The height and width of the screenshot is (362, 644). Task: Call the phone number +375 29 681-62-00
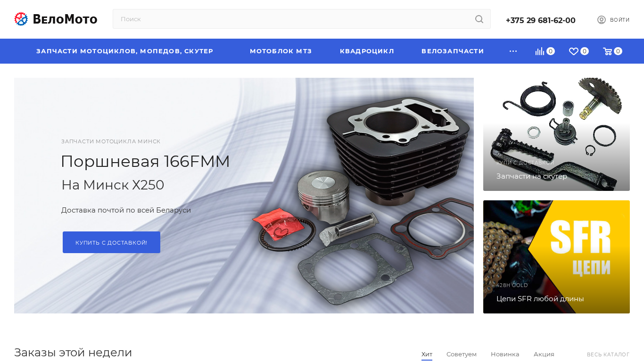[x=540, y=20]
